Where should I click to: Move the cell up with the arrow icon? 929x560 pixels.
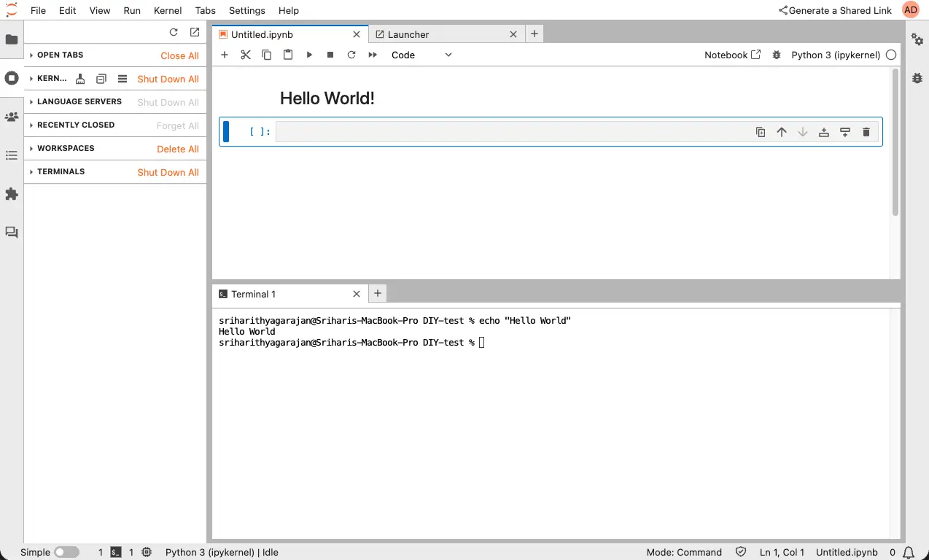point(781,132)
